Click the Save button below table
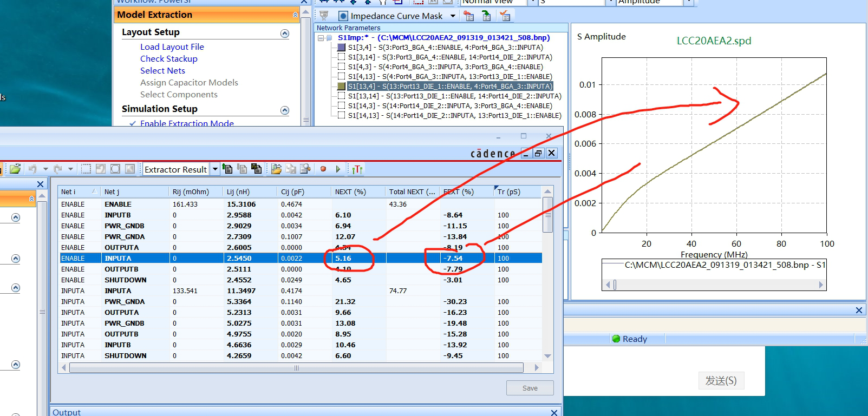 pyautogui.click(x=530, y=388)
